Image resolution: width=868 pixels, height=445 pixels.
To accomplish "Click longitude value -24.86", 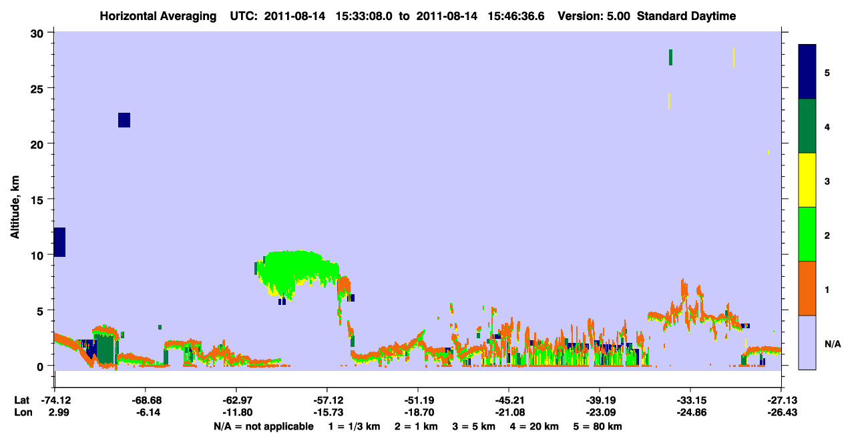I will point(690,413).
